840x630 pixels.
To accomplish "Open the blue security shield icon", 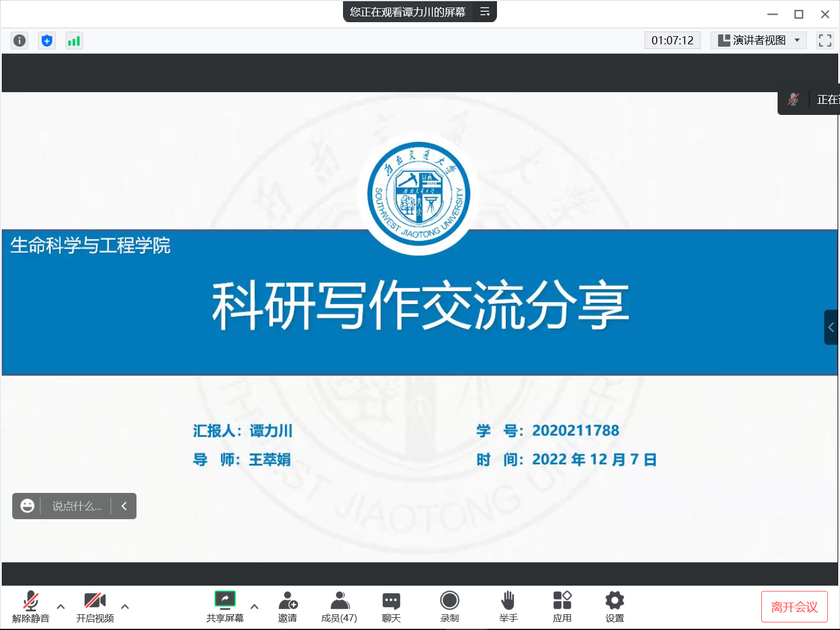I will [47, 40].
